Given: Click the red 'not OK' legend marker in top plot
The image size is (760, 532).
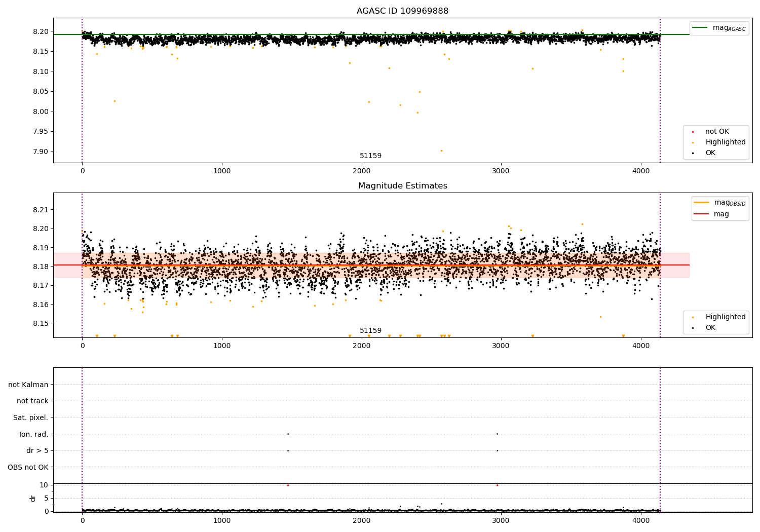Looking at the screenshot, I should [693, 132].
